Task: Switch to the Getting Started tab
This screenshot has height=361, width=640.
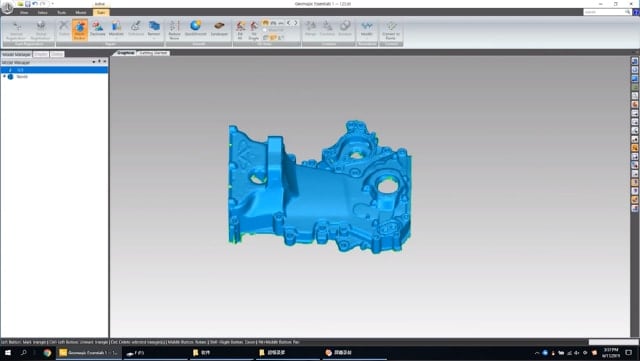Action: 153,53
